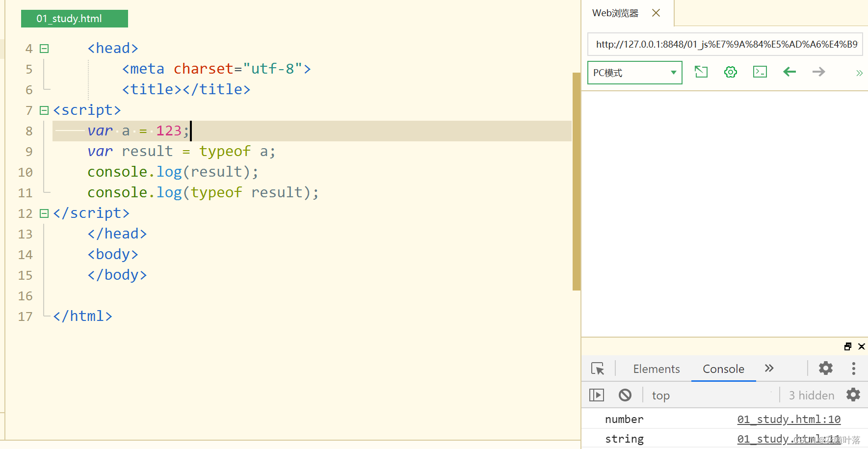This screenshot has height=449, width=868.
Task: Open the browser settings gear icon
Action: pos(731,72)
